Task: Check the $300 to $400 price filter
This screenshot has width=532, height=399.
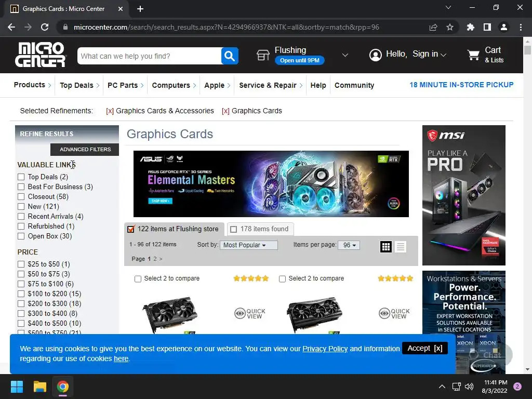Action: 21,313
